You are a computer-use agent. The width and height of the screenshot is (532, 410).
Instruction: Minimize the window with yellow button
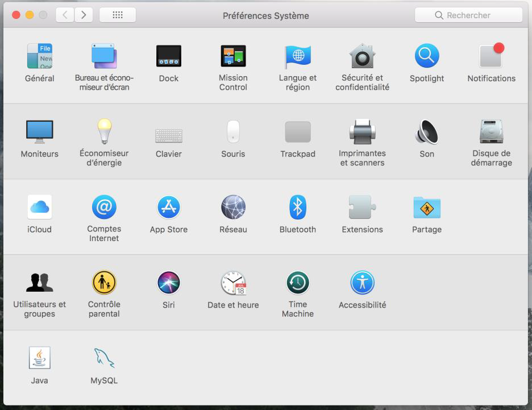30,15
